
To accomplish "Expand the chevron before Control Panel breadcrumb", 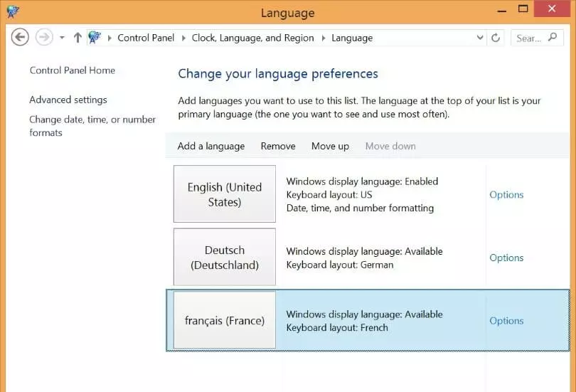I will pos(110,38).
